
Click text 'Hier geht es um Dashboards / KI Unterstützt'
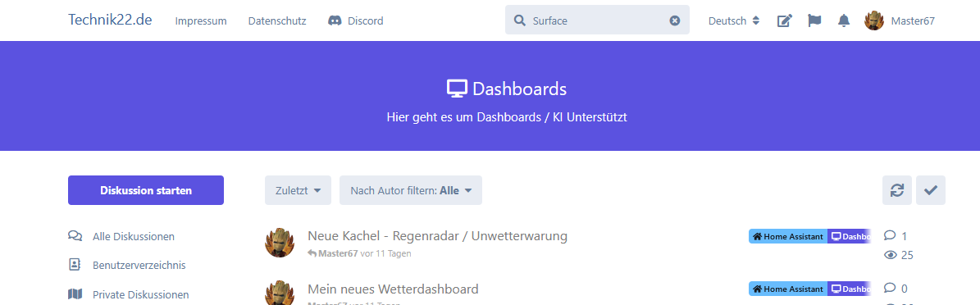click(507, 117)
